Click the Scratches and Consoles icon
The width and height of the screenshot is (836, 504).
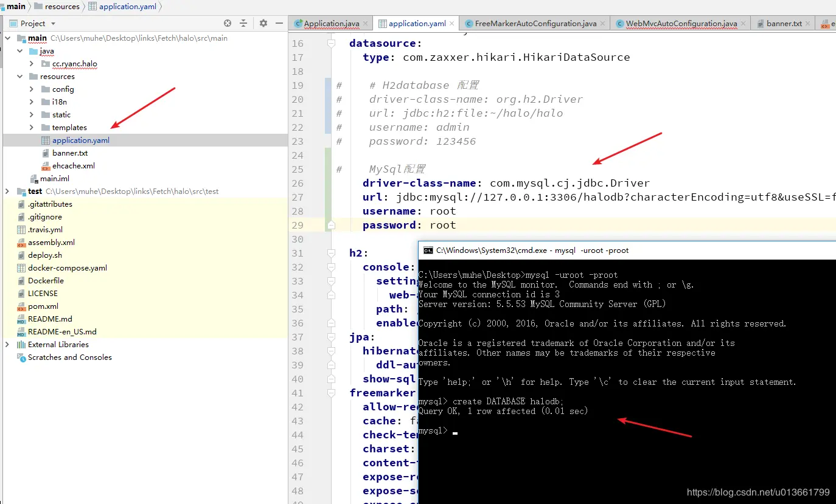point(21,357)
